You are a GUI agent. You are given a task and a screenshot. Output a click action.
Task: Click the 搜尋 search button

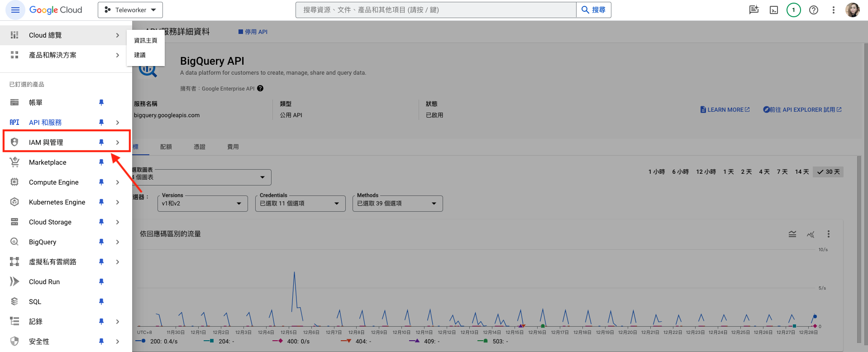point(594,10)
